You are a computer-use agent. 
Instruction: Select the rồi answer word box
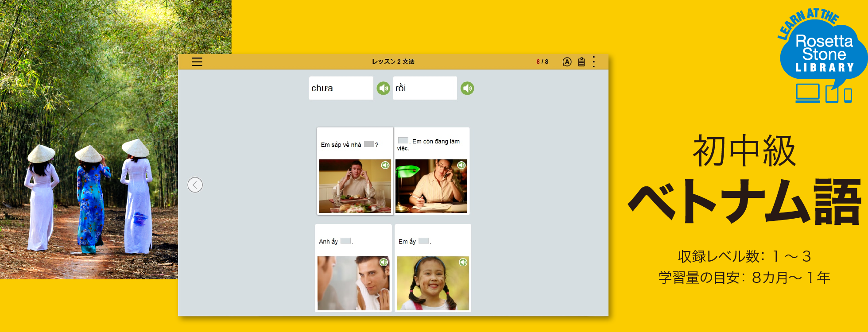pyautogui.click(x=425, y=88)
